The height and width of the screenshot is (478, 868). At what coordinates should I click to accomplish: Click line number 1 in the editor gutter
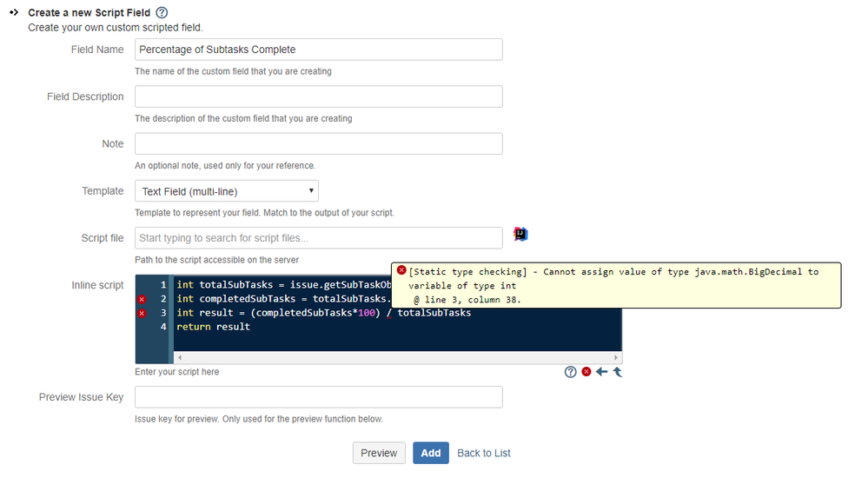[163, 285]
